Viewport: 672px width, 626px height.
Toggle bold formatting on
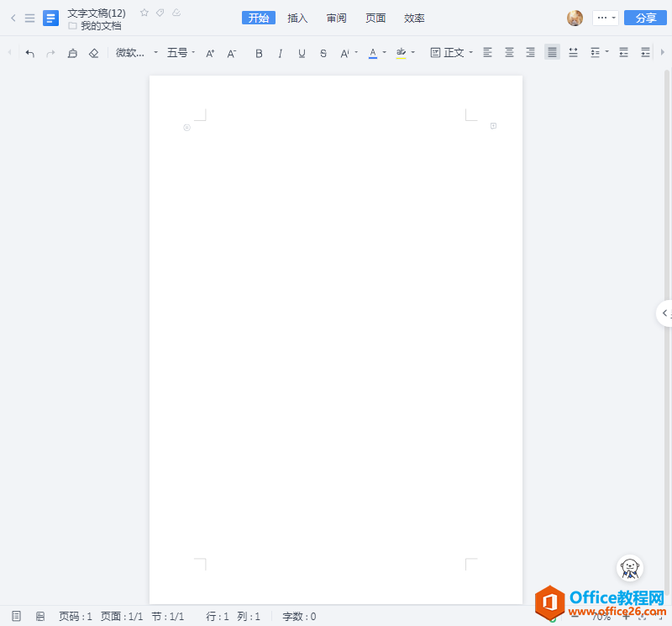(x=259, y=52)
